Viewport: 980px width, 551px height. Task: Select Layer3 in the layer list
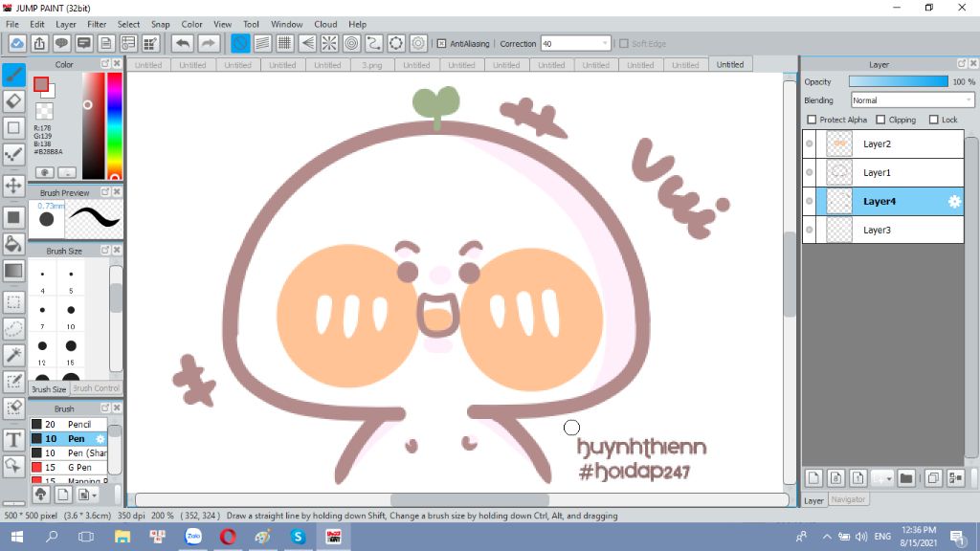tap(883, 230)
